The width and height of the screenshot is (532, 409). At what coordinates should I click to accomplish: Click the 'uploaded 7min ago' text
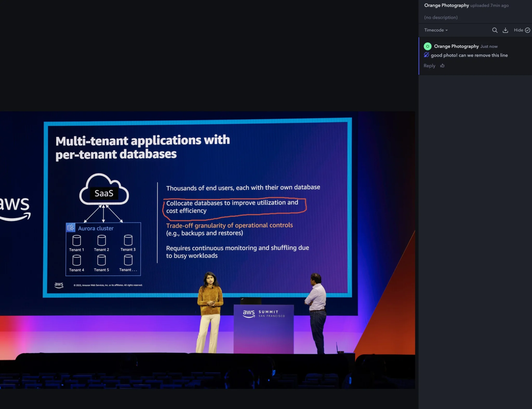(489, 5)
